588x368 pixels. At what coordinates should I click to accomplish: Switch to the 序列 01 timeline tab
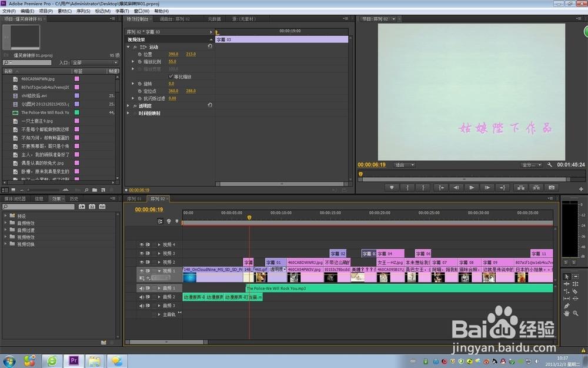click(136, 199)
